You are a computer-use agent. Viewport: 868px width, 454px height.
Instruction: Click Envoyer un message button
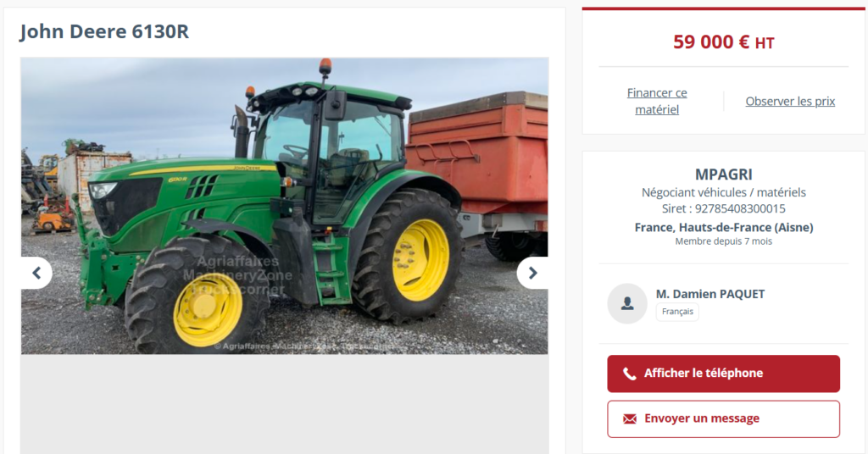pyautogui.click(x=724, y=418)
